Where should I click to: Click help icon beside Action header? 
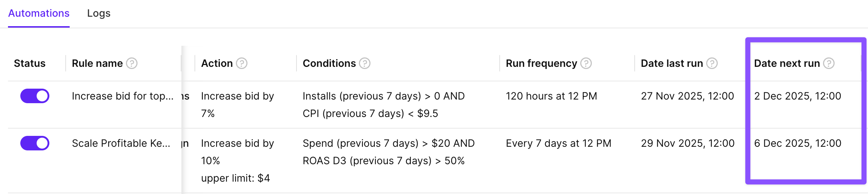coord(242,64)
